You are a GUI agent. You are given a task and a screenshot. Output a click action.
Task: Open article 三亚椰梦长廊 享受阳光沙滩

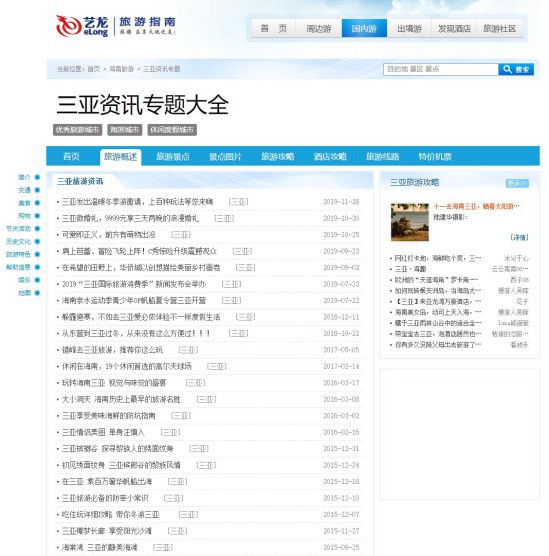107,531
